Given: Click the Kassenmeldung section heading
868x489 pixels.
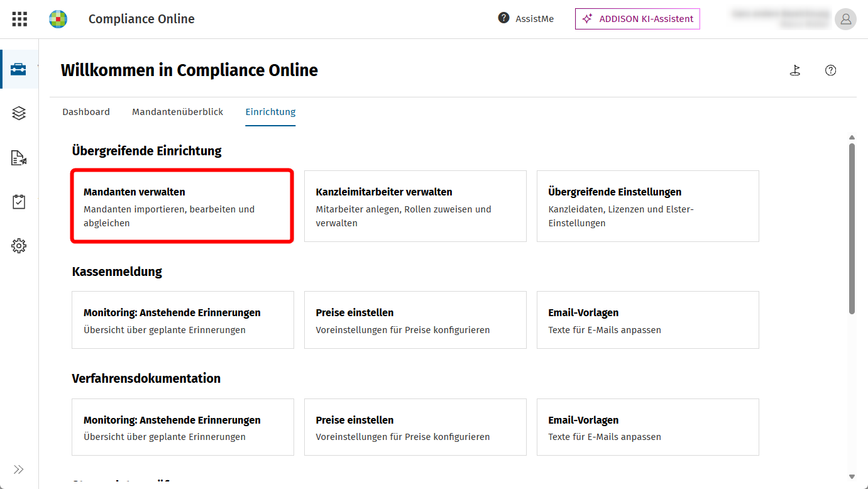Looking at the screenshot, I should coord(117,272).
